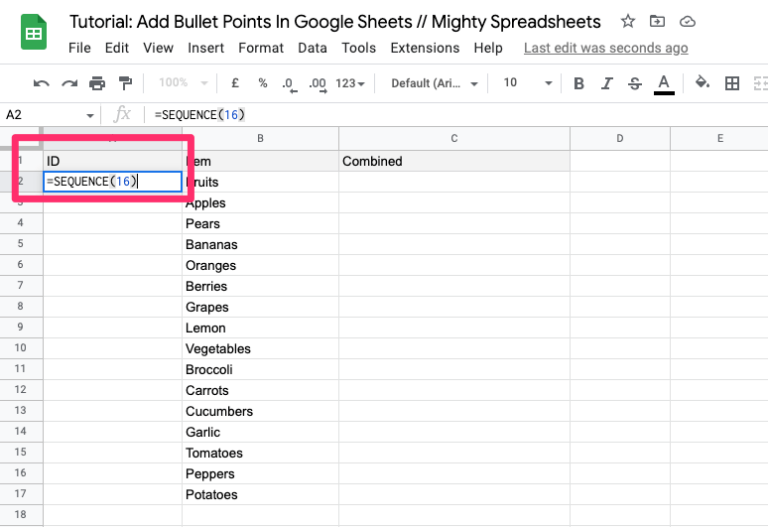Open the Help menu
Screen dimensions: 768x527
coord(488,48)
